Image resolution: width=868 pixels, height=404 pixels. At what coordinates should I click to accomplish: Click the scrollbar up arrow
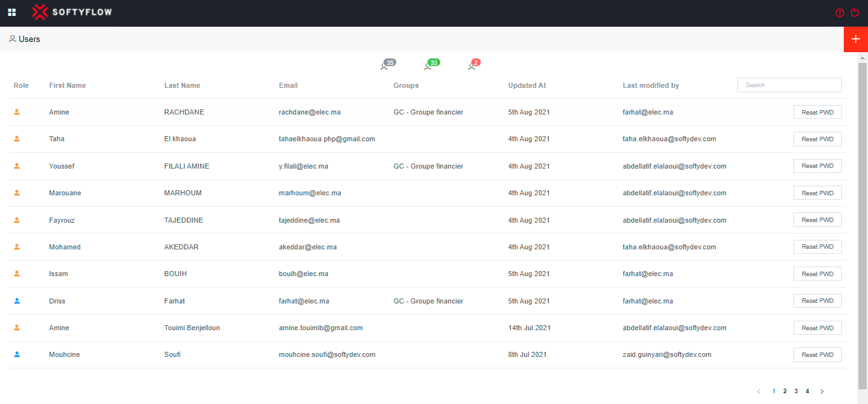(x=863, y=57)
